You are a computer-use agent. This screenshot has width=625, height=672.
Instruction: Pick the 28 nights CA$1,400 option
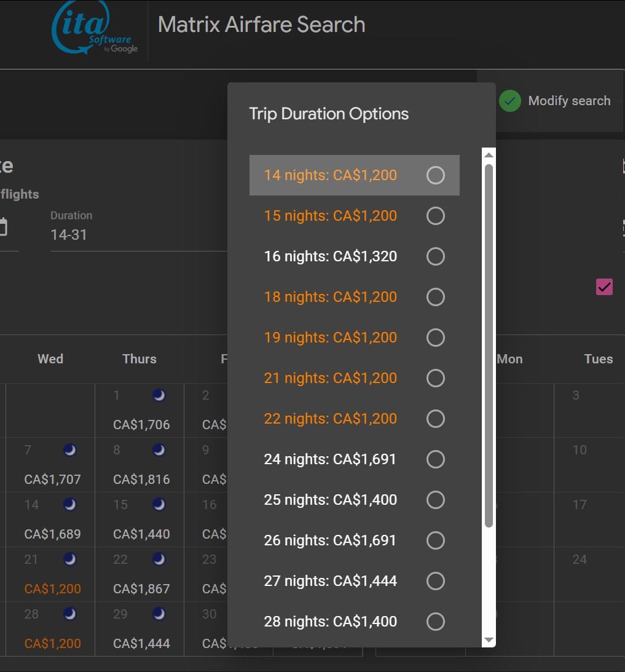(436, 622)
